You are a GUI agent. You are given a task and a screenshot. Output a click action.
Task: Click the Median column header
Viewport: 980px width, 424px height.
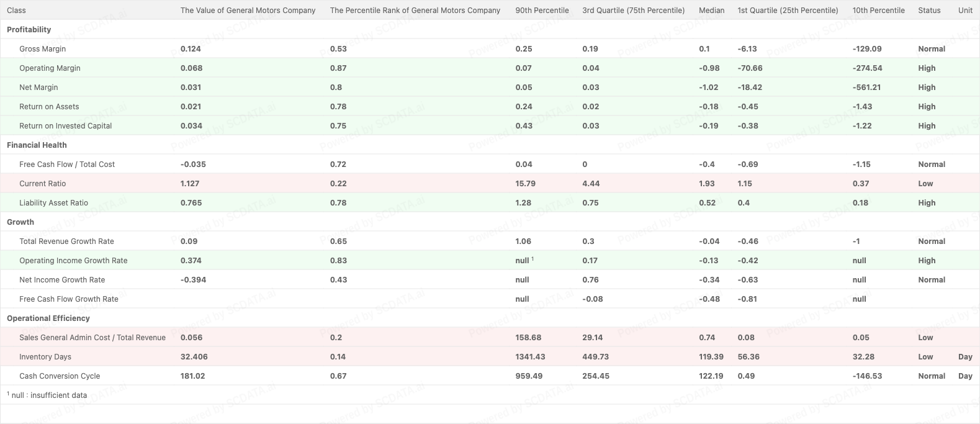coord(711,10)
